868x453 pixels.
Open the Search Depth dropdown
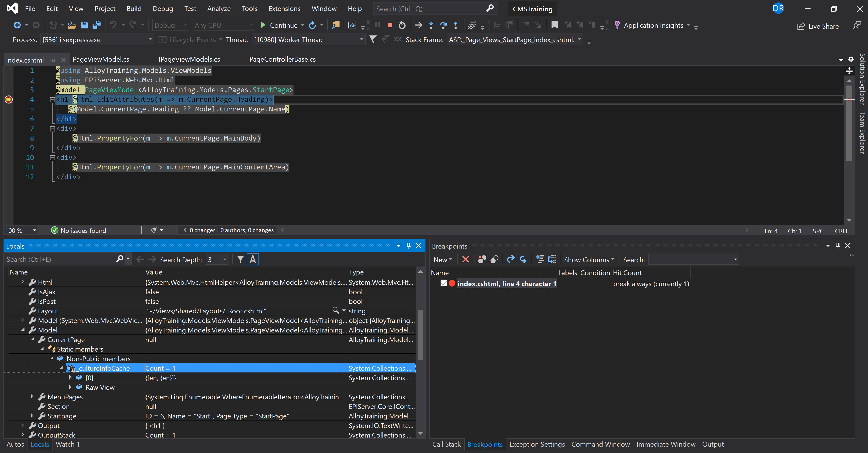(x=224, y=259)
